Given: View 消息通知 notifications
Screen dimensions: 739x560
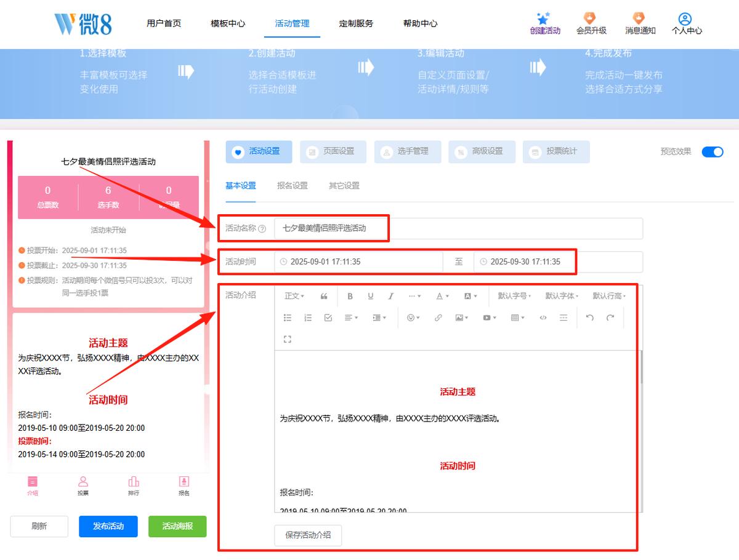Looking at the screenshot, I should pos(640,23).
